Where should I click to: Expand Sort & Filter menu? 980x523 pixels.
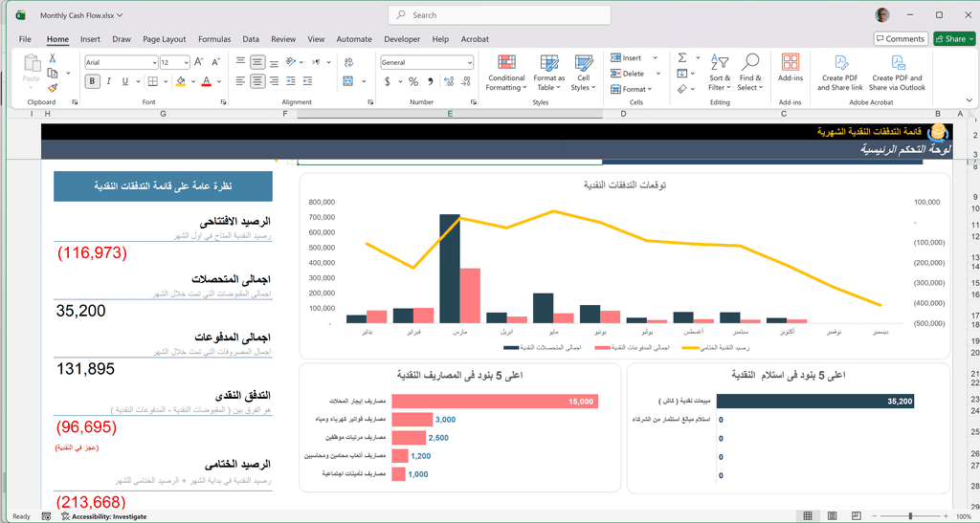click(720, 73)
